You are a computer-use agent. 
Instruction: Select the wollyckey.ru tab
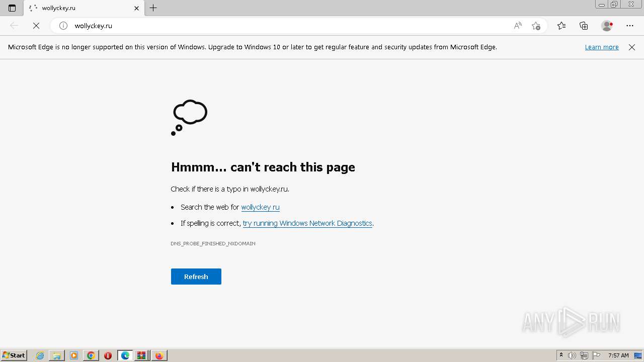click(x=84, y=8)
